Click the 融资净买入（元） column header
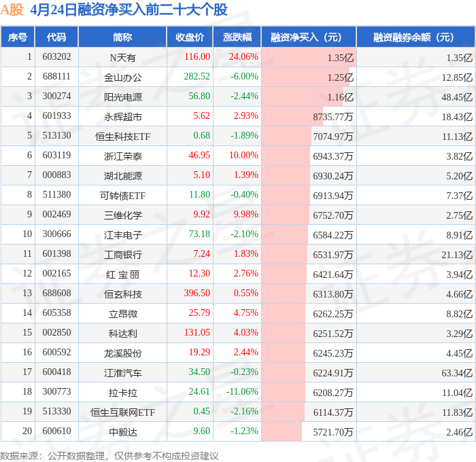 point(309,37)
